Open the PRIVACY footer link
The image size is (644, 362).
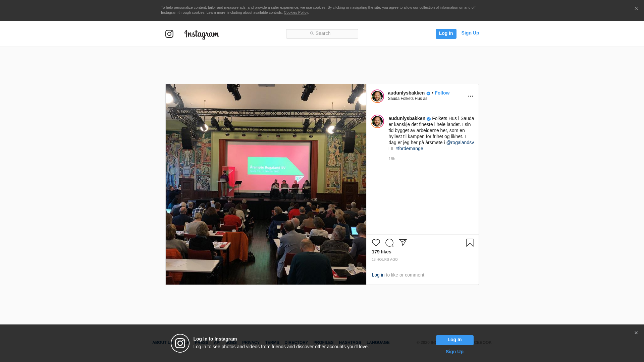[x=251, y=343]
